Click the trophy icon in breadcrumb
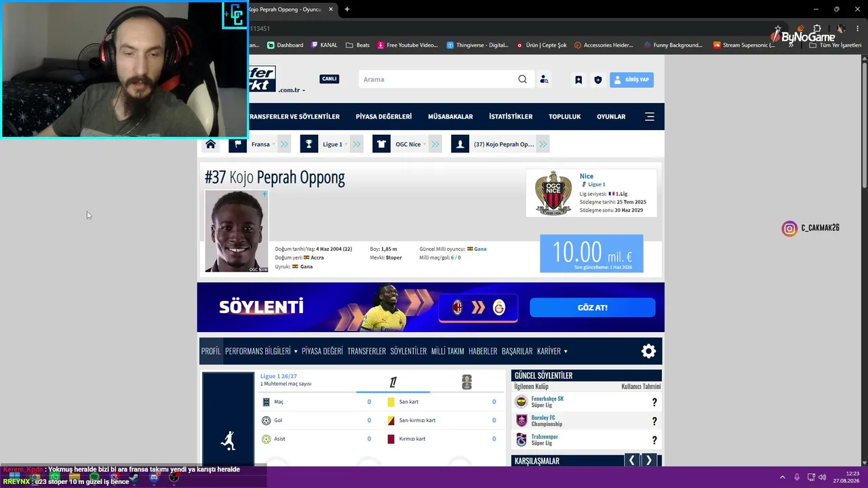The height and width of the screenshot is (488, 868). pyautogui.click(x=309, y=144)
